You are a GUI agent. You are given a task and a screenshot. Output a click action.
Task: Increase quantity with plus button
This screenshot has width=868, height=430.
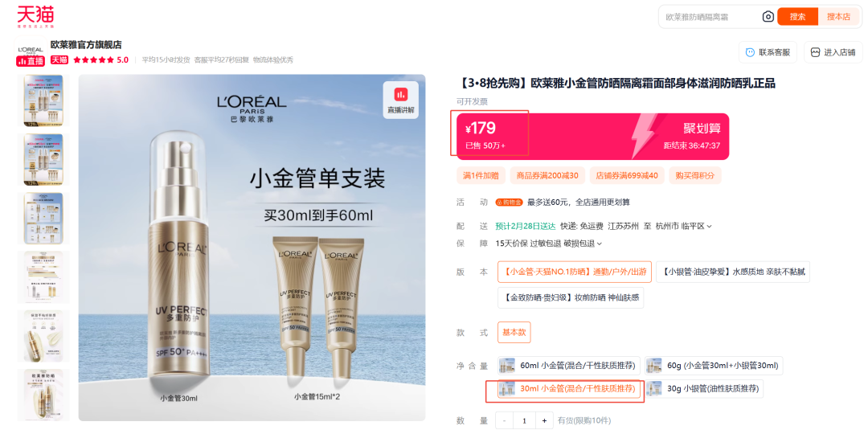click(x=543, y=421)
